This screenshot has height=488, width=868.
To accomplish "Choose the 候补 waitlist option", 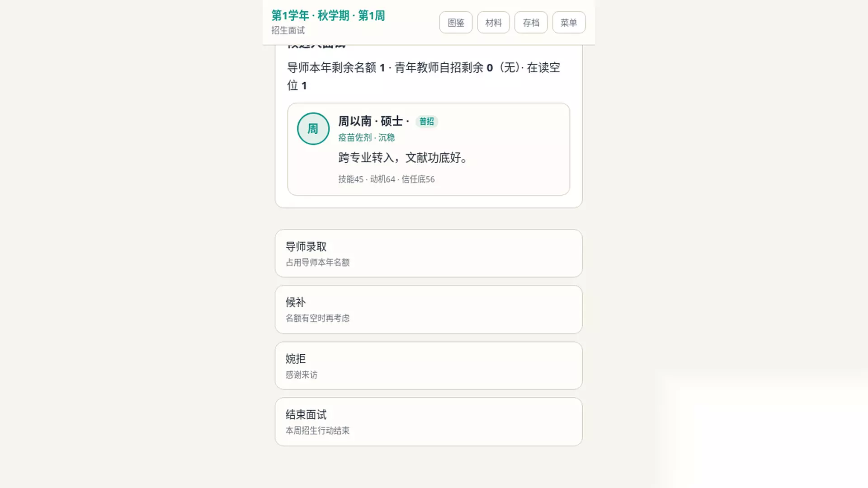I will pos(429,310).
